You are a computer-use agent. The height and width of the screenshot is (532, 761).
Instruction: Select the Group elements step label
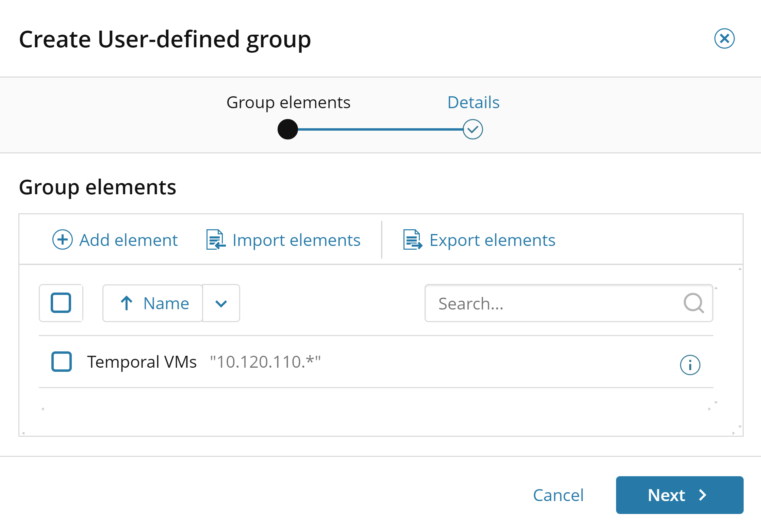[288, 102]
